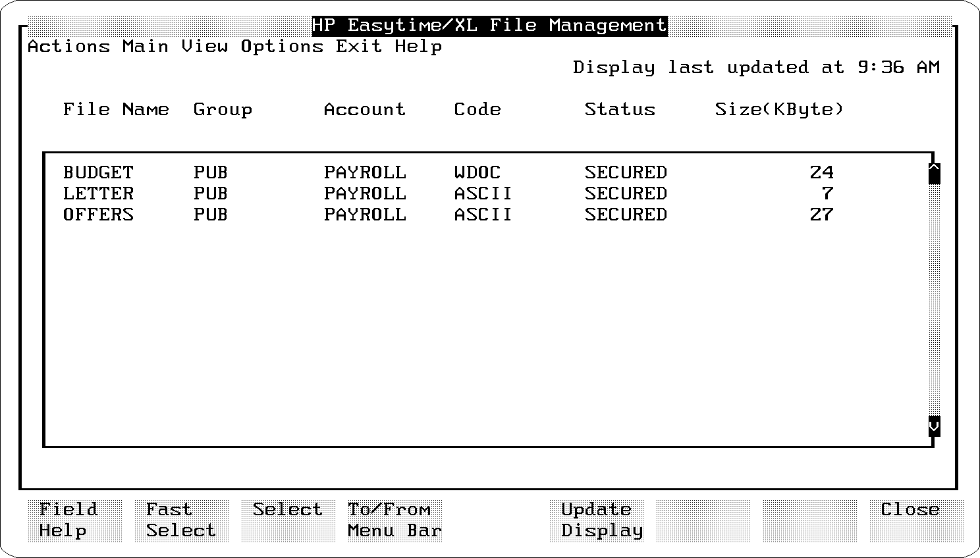980x558 pixels.
Task: Click the scroll up arrow
Action: click(934, 174)
